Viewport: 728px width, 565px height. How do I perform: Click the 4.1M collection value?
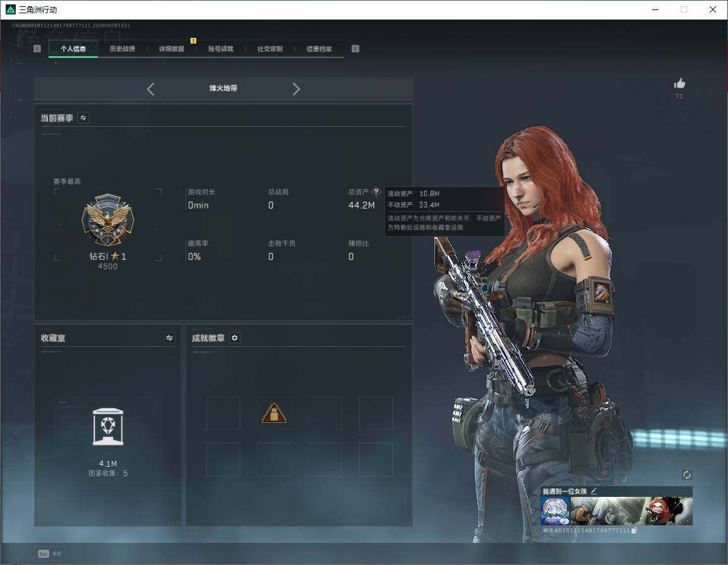pos(108,463)
